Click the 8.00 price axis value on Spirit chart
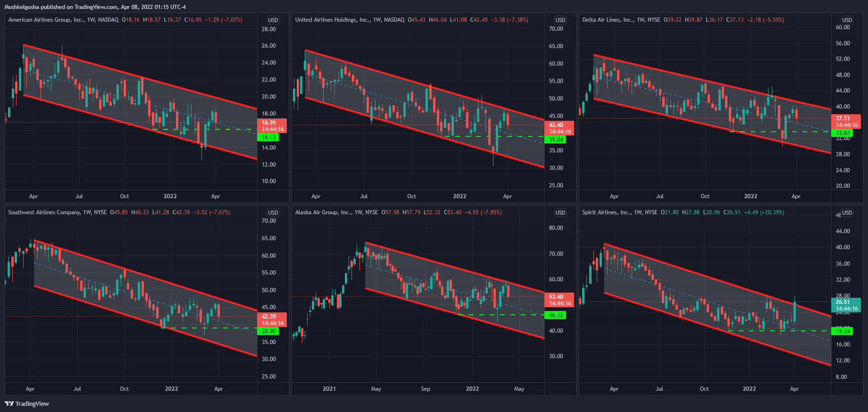Screen dimensions: 868x412 841,377
